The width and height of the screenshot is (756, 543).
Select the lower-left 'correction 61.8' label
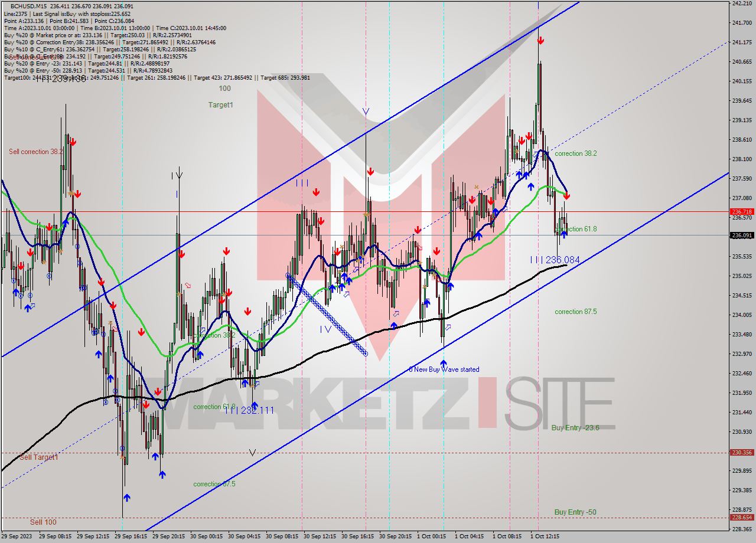214,407
